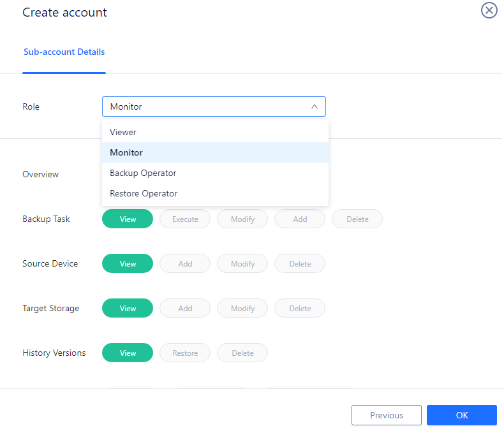
Task: Select Viewer role option
Action: (x=215, y=132)
